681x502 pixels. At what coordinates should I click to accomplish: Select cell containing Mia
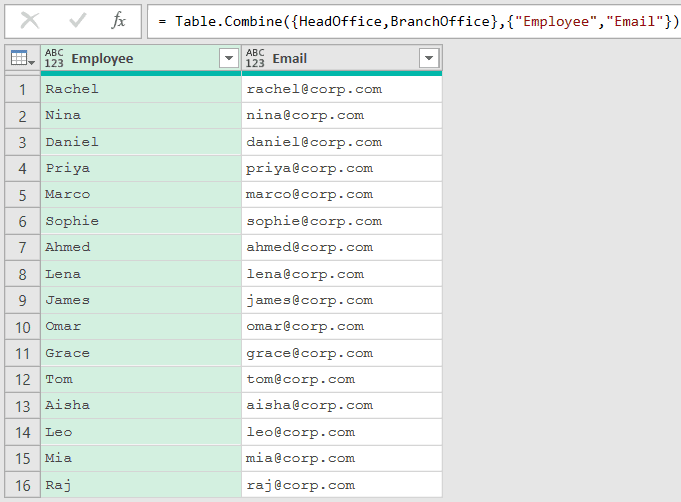(x=141, y=459)
